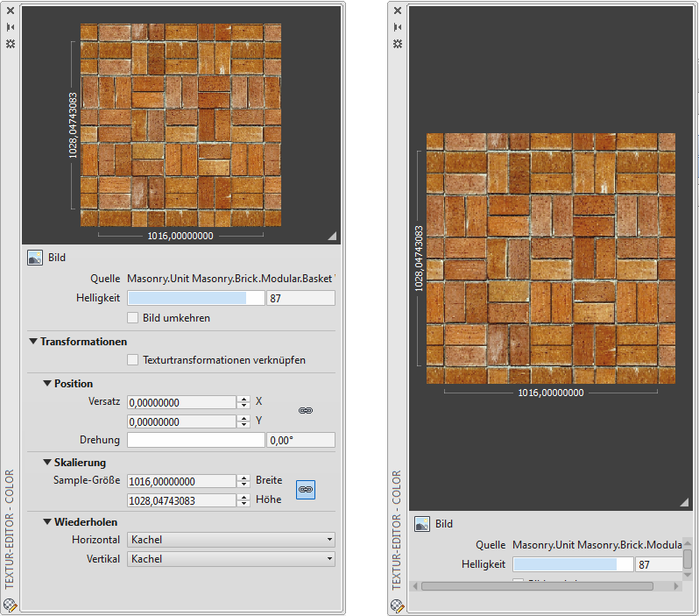
Task: Click the Drehung rotation slider
Action: (195, 440)
